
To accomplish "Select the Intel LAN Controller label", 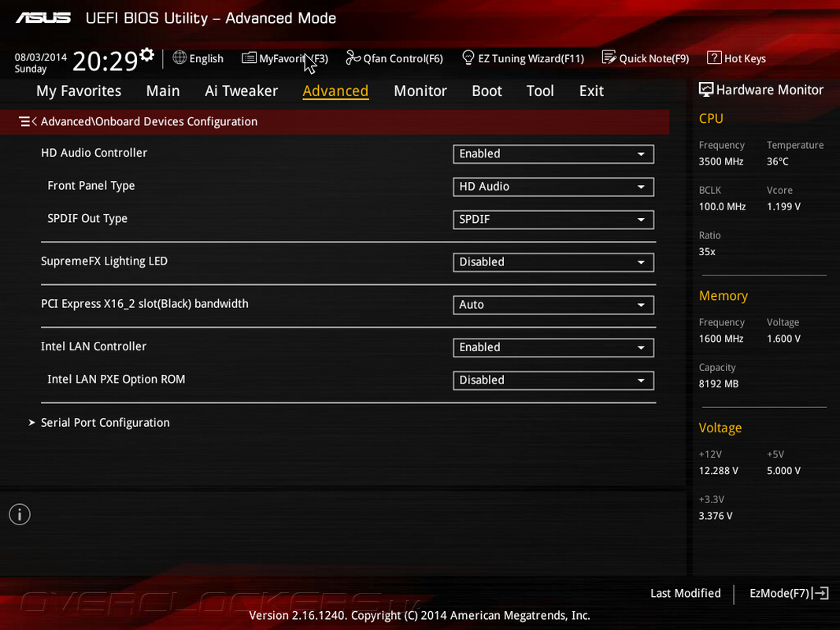I will [93, 346].
